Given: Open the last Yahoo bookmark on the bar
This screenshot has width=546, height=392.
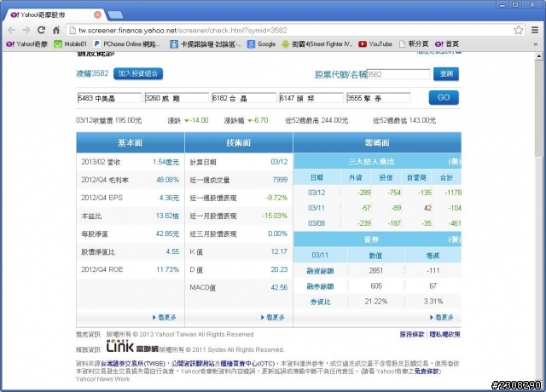Looking at the screenshot, I should (x=447, y=43).
